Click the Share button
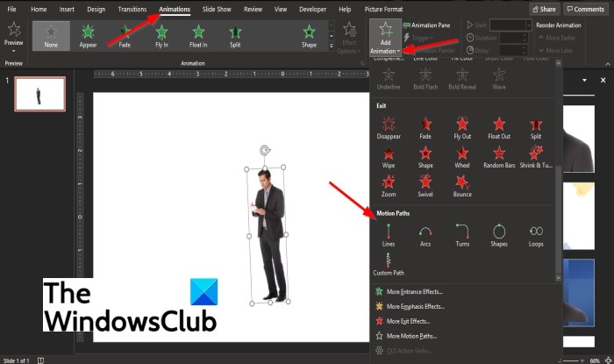The height and width of the screenshot is (364, 614). [x=545, y=9]
